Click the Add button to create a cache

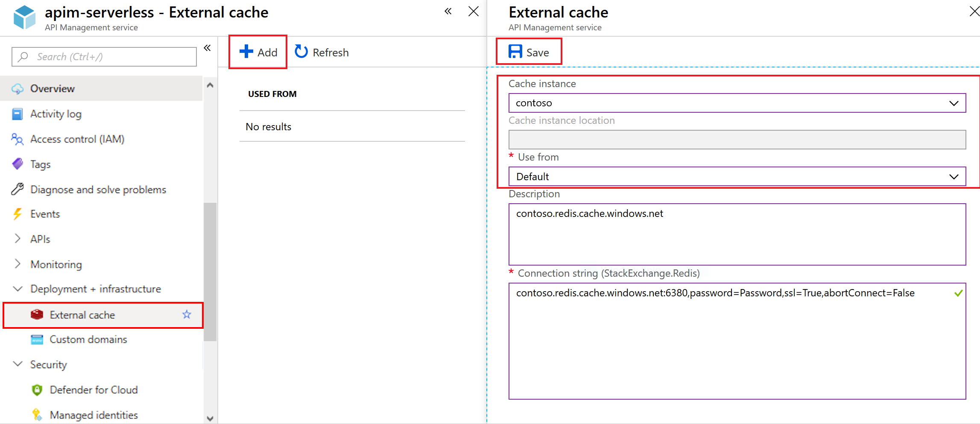(258, 52)
